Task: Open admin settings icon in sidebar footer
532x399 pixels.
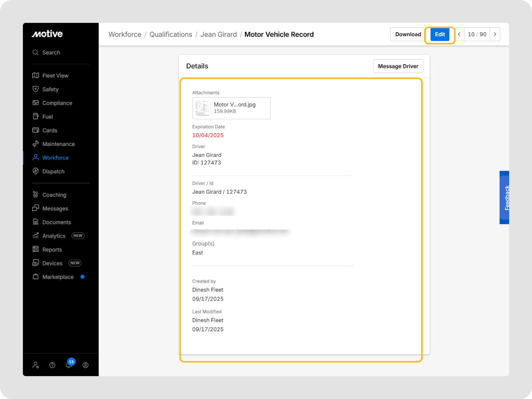Action: (x=36, y=365)
